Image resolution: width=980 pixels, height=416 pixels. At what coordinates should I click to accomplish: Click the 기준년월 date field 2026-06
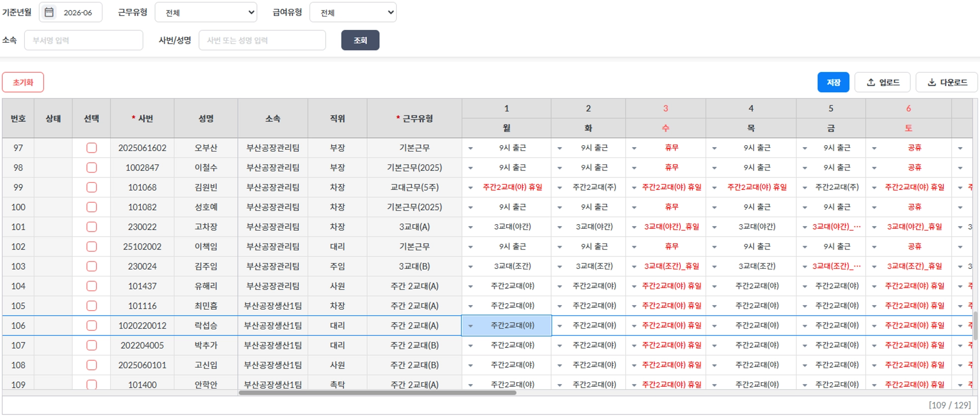click(71, 12)
